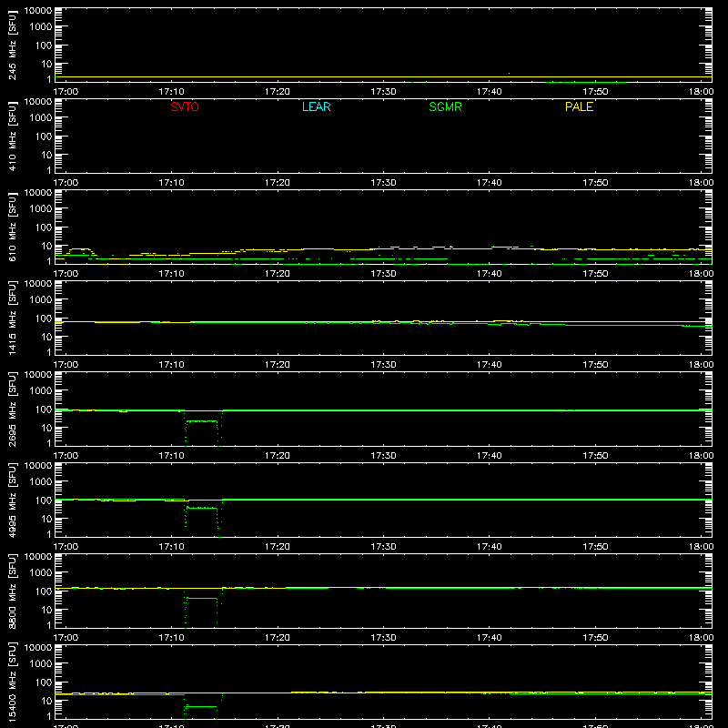Click 17:30 time label of the 245 MHz plot
Viewport: 728px width, 728px height.
tap(383, 92)
